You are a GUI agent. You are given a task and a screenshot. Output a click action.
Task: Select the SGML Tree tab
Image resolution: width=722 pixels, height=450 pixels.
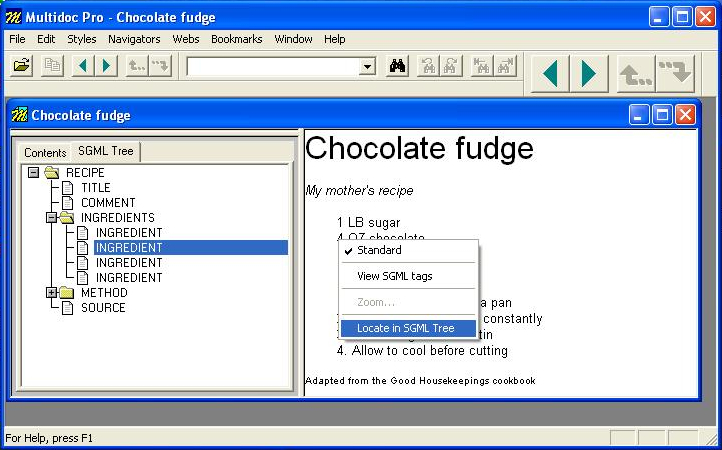point(106,151)
